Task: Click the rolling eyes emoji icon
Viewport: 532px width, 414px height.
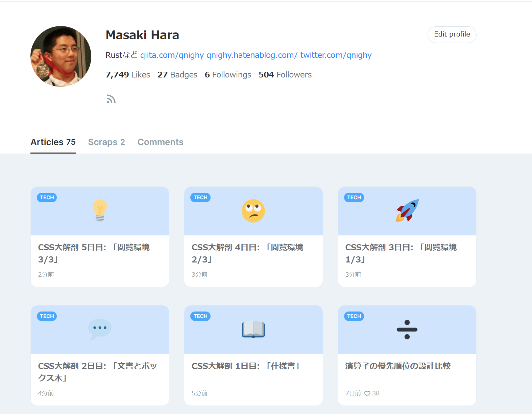Action: tap(253, 211)
